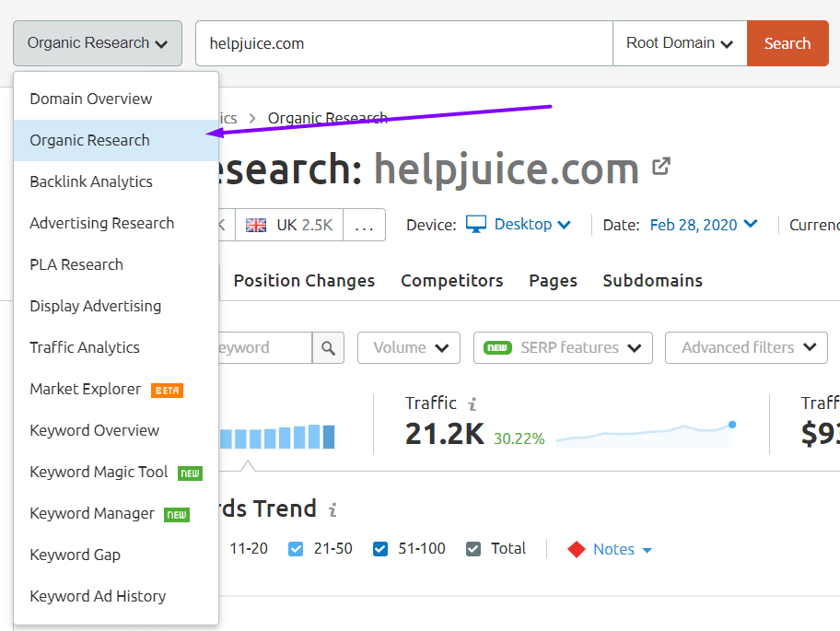Click the Traffic info icon
The width and height of the screenshot is (840, 631).
coord(472,403)
